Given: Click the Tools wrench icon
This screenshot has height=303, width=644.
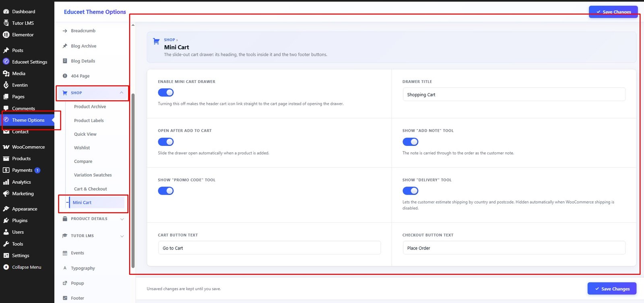Looking at the screenshot, I should point(6,244).
